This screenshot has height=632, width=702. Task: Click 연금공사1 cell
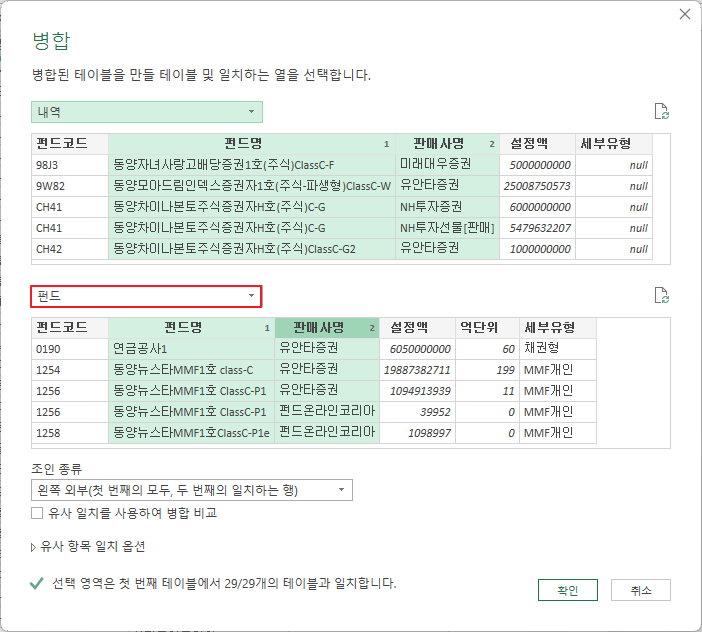tap(191, 349)
